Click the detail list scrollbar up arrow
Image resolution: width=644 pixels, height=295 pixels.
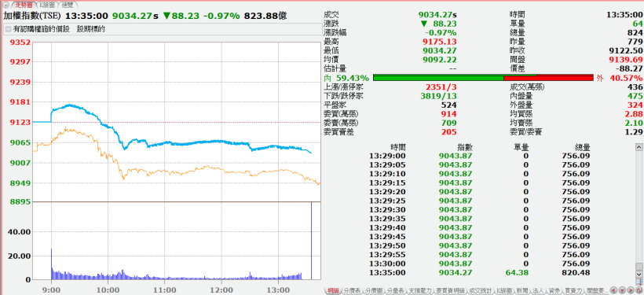[639, 147]
